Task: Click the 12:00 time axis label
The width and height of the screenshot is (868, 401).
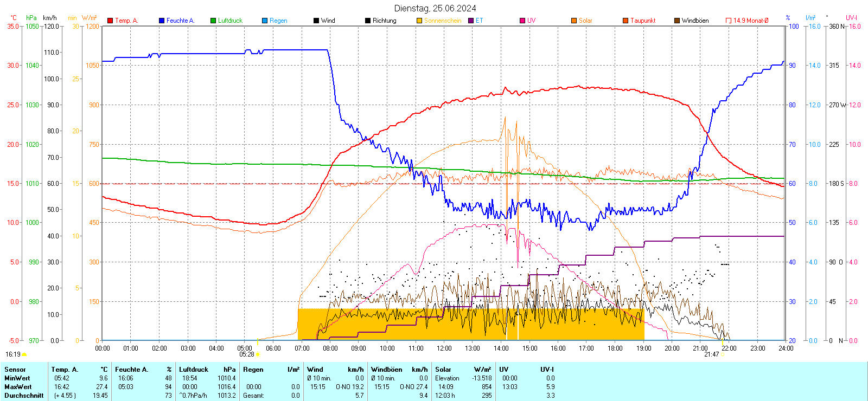Action: 444,348
